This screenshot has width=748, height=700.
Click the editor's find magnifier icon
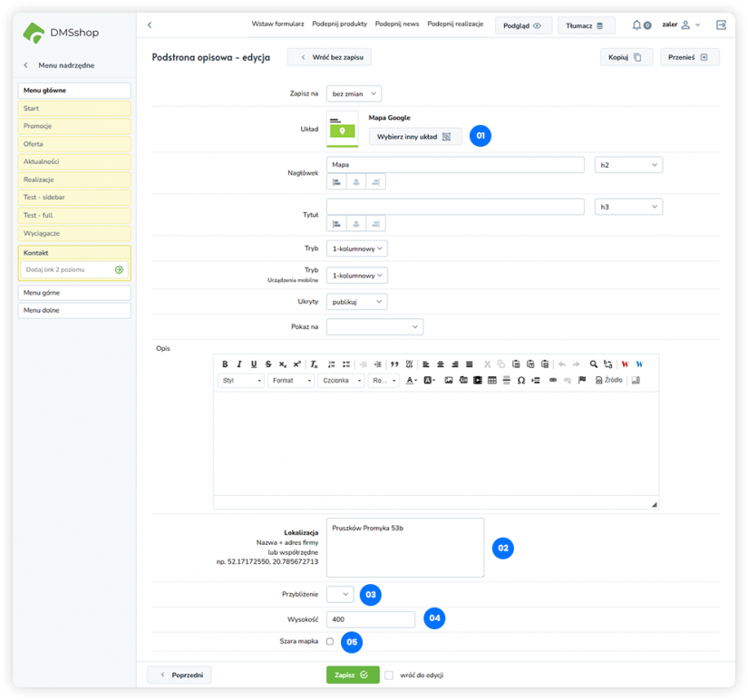pos(594,364)
